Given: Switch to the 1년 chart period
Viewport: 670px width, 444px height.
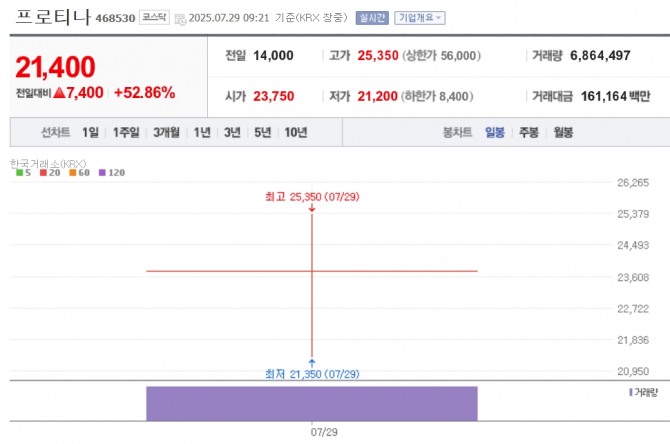Looking at the screenshot, I should click(202, 133).
